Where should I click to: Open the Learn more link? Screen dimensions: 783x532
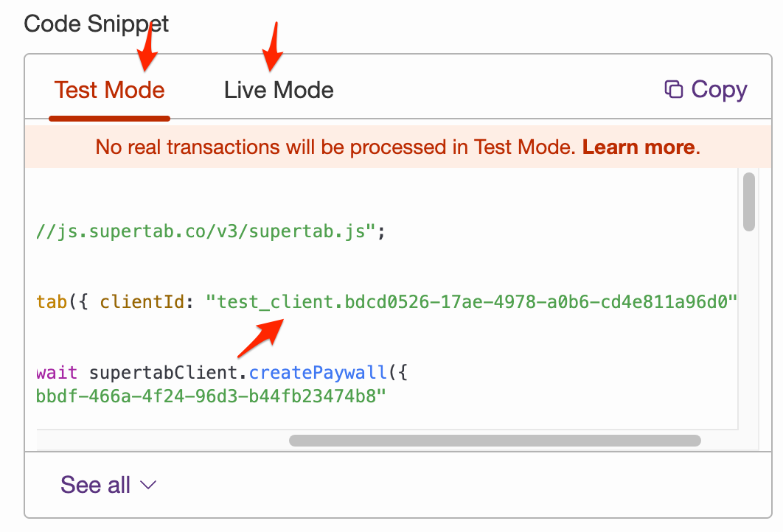point(638,147)
